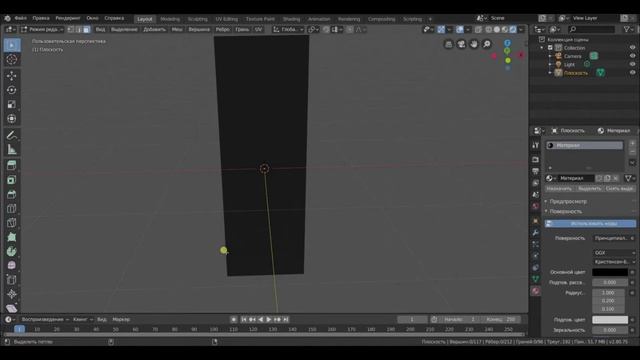This screenshot has width=640, height=360.
Task: Enable face select mode
Action: 87,29
